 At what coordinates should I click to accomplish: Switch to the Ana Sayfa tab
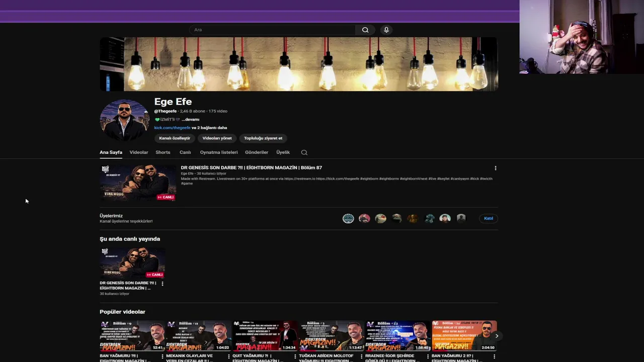click(111, 152)
